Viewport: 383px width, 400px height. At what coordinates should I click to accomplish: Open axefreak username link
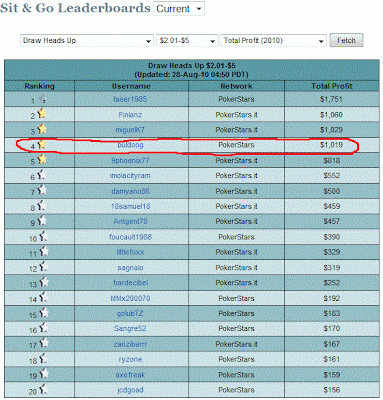[130, 375]
